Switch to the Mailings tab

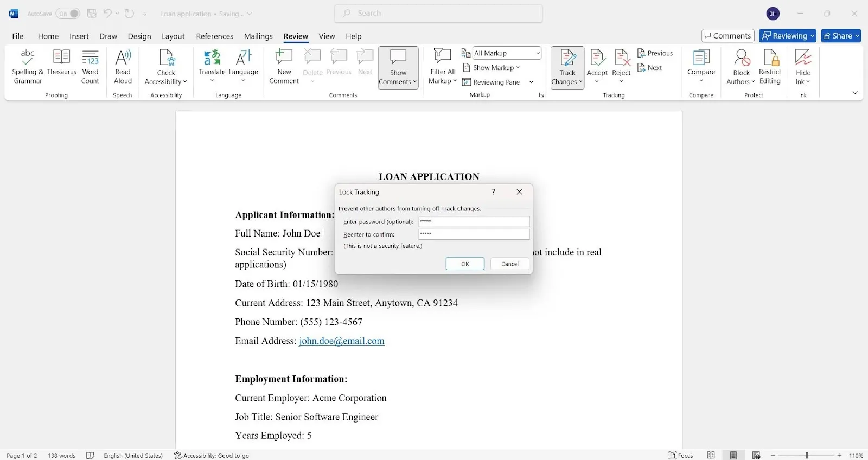258,36
